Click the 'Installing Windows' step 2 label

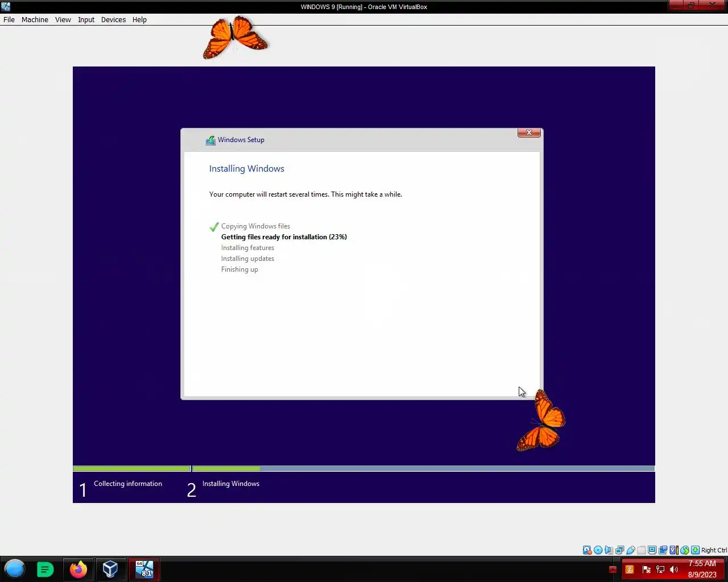(231, 484)
